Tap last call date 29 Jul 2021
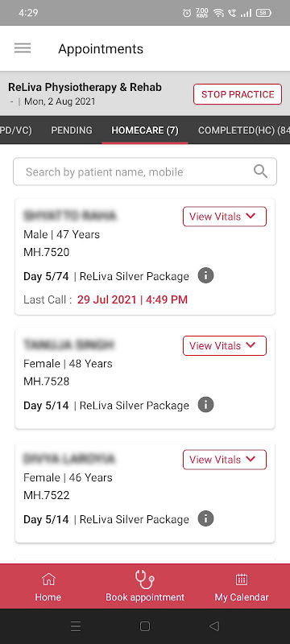Viewport: 290px width, 644px height. point(107,299)
